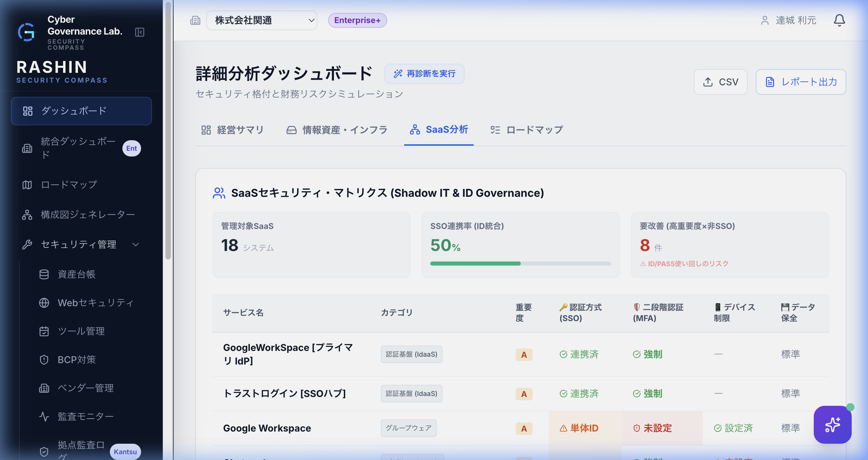This screenshot has width=868, height=460.
Task: Click the sidebar vertical scrollbar
Action: point(168,130)
